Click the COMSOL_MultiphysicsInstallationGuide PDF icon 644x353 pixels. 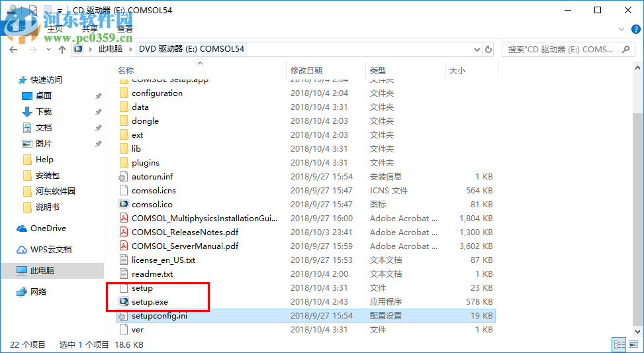(124, 218)
